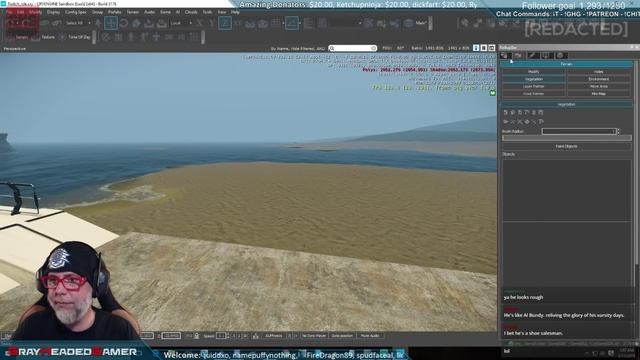The width and height of the screenshot is (640, 360).
Task: Select the Scale tool next to Rotate
Action: 136,23
